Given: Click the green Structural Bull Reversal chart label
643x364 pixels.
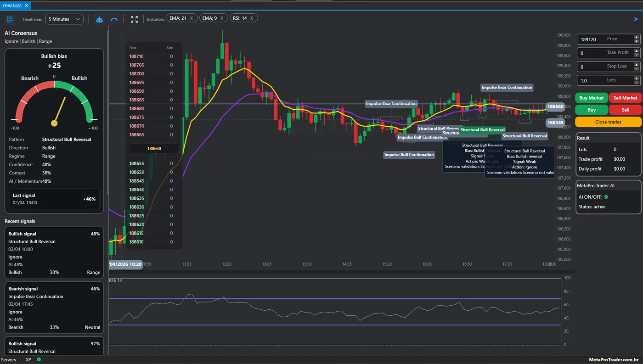Looking at the screenshot, I should coord(482,130).
